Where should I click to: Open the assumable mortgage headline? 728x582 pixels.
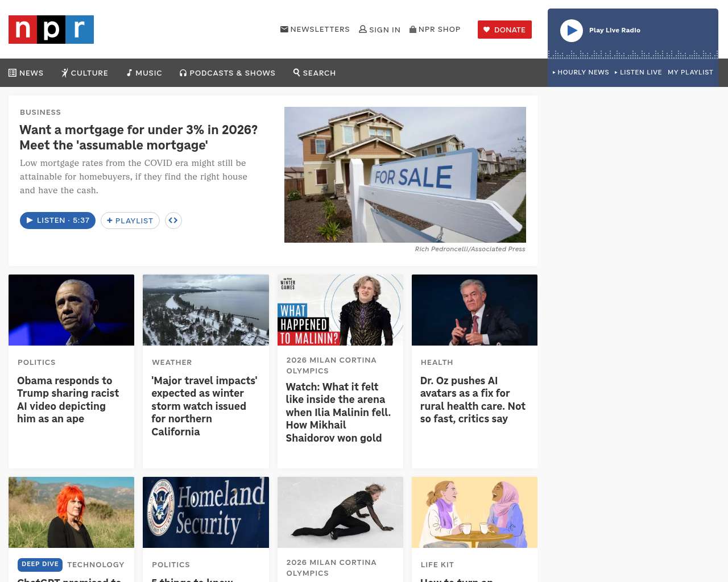tap(138, 138)
